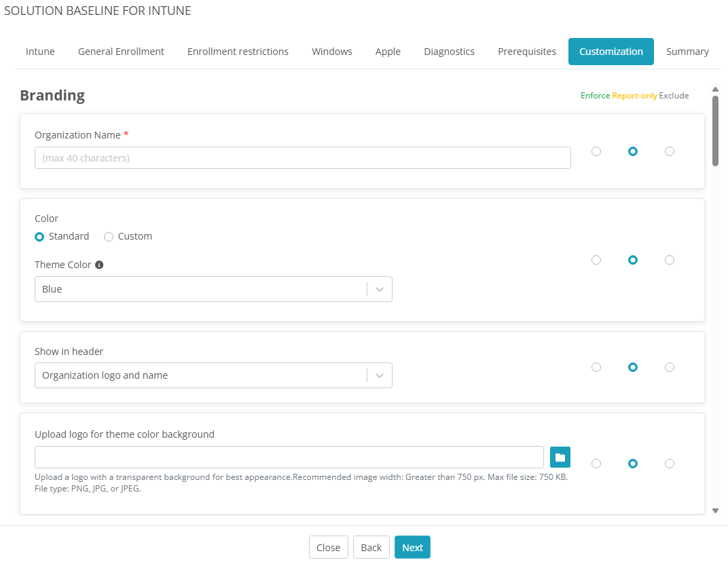
Task: Set Color section to Report-only
Action: coord(632,260)
